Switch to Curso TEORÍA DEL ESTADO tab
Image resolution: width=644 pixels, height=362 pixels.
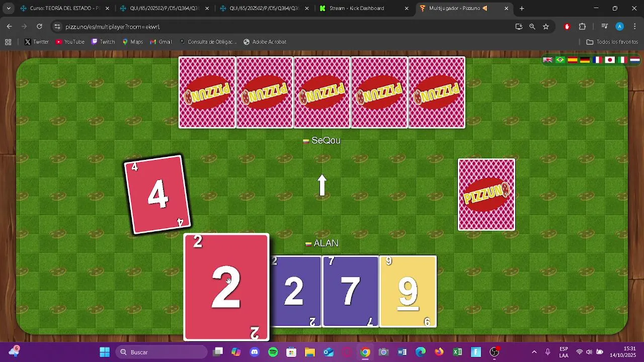[x=65, y=8]
